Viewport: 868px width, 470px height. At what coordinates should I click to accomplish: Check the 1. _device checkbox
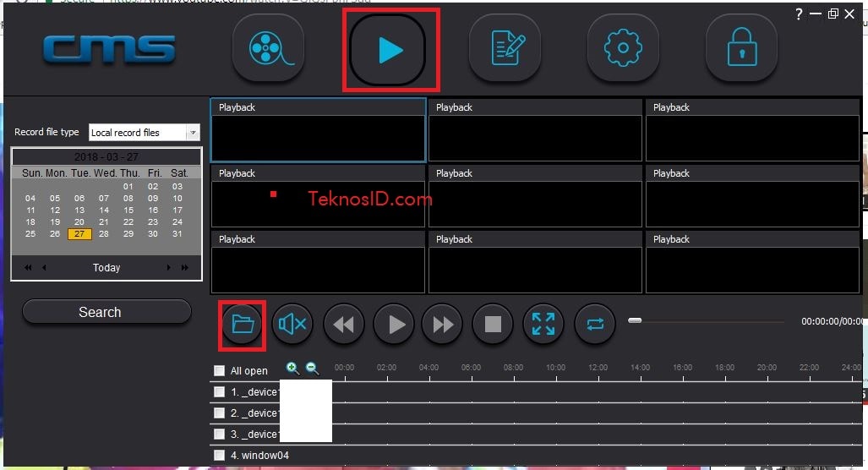coord(219,392)
